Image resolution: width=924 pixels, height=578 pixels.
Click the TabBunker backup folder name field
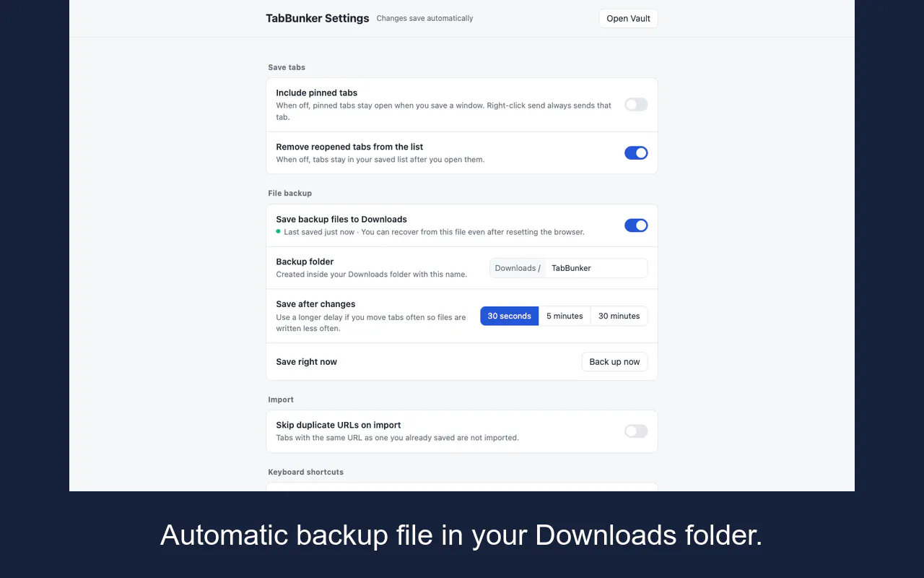point(596,268)
